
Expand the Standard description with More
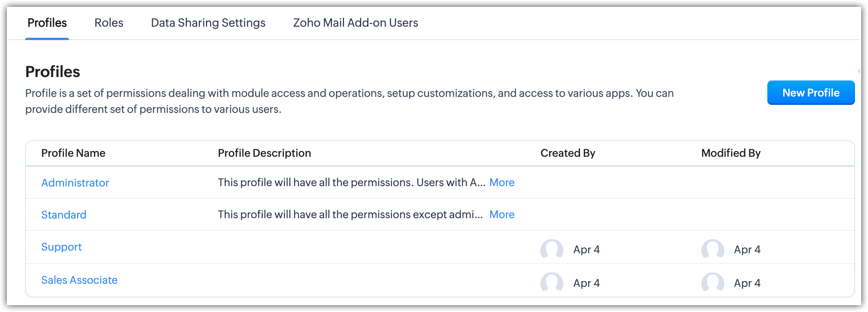tap(502, 215)
